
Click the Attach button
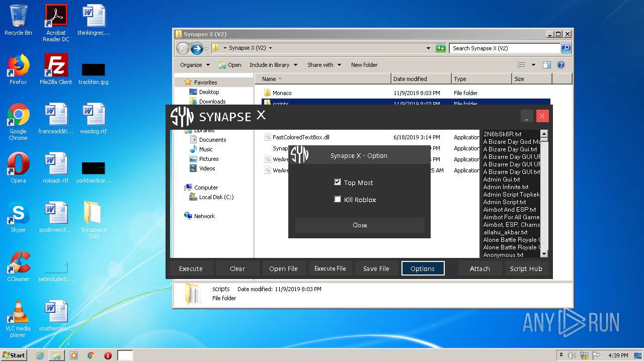click(x=479, y=268)
